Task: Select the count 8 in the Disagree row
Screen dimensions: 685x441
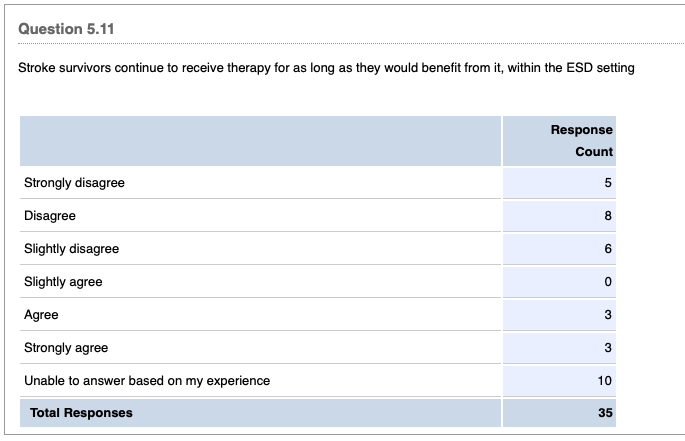Action: pyautogui.click(x=607, y=216)
